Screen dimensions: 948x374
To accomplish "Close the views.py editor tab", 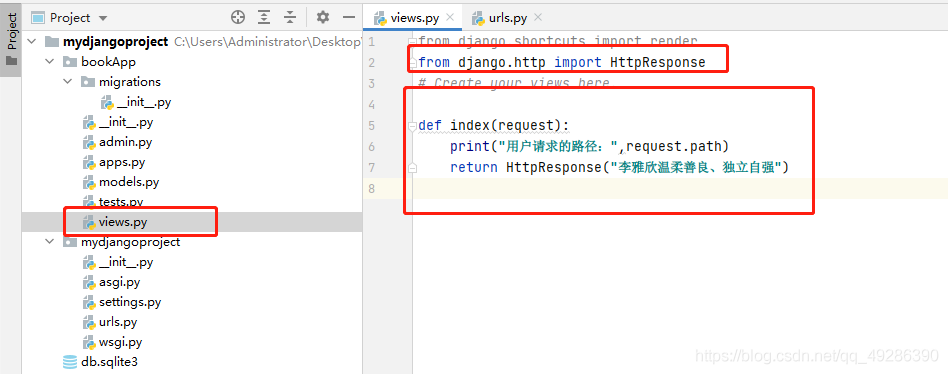I will 449,18.
